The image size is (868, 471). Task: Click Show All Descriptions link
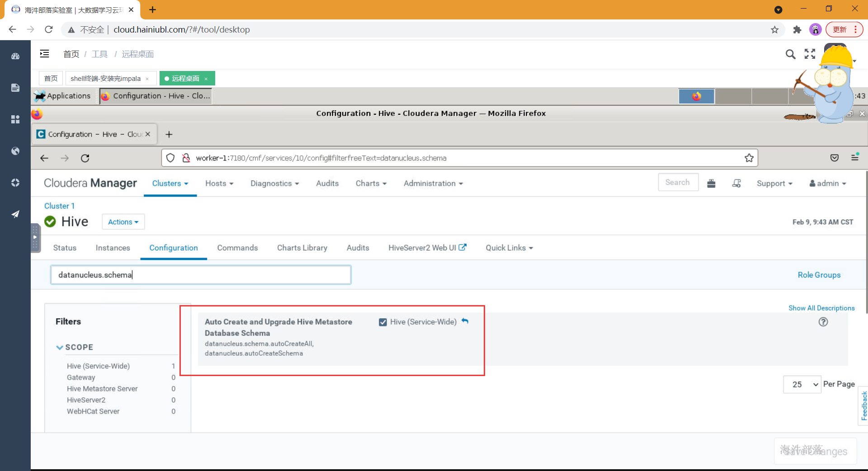click(x=821, y=308)
